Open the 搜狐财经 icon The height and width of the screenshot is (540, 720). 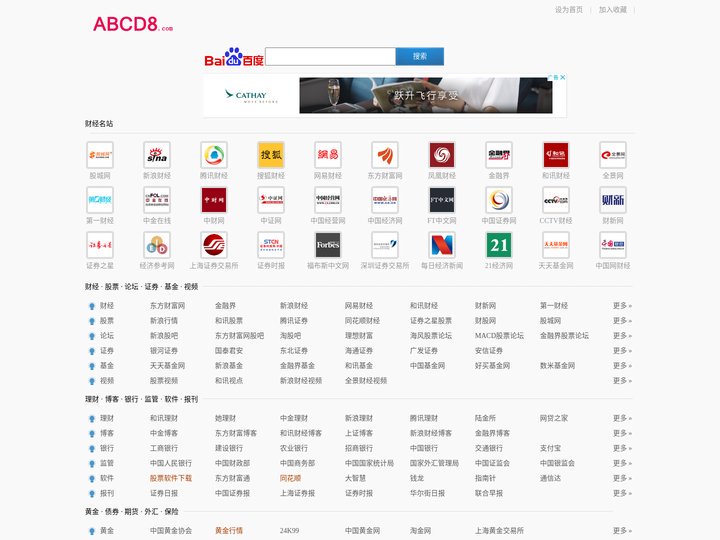tap(271, 155)
